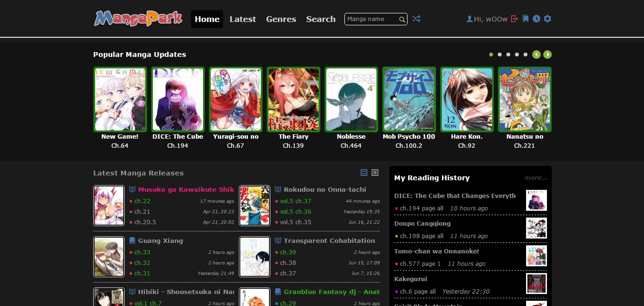The height and width of the screenshot is (306, 644).
Task: Open the Kakegurui history entry
Action: [411, 279]
